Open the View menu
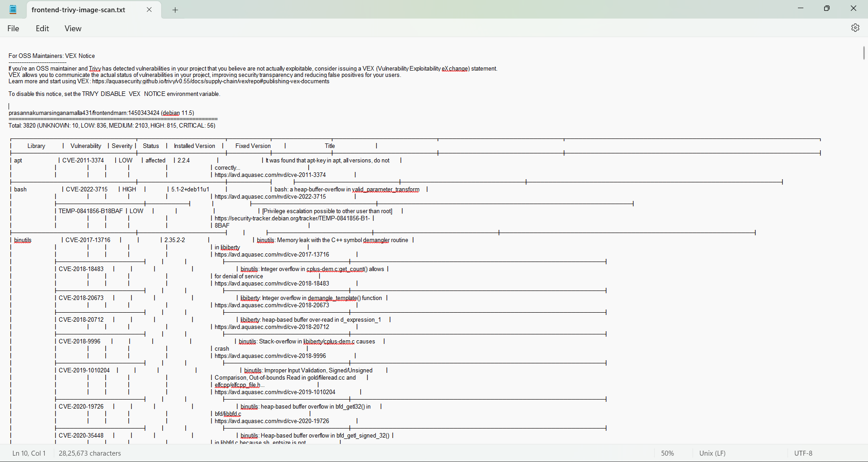868x462 pixels. coord(73,29)
